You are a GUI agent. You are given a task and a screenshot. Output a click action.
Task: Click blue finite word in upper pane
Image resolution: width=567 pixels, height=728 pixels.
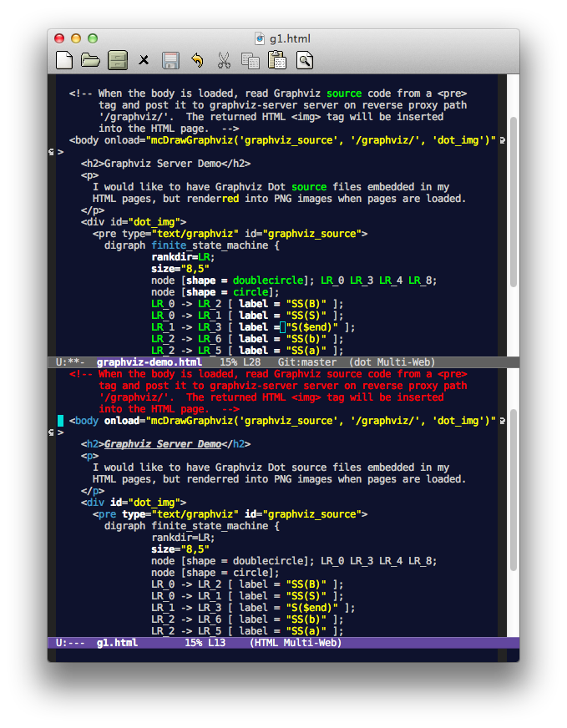[x=169, y=245]
